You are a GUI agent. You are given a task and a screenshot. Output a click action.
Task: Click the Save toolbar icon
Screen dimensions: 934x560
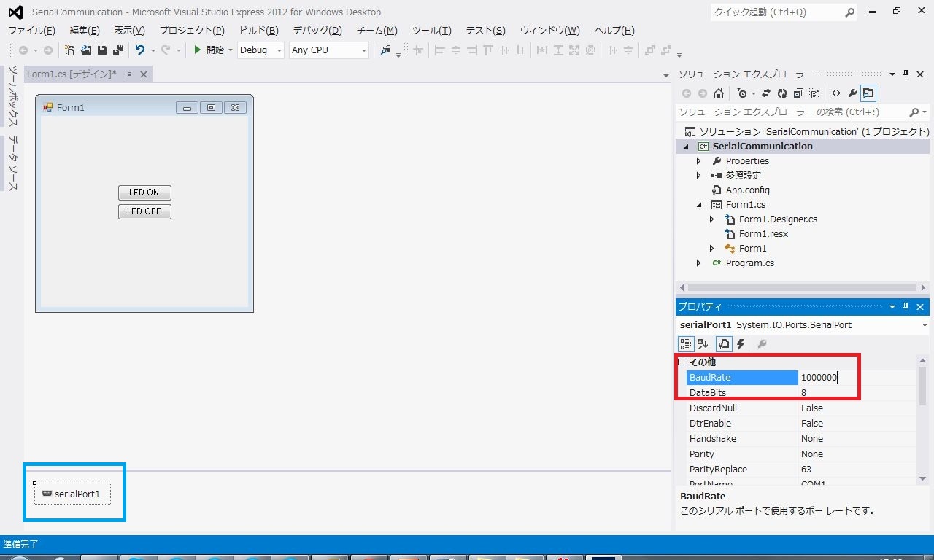tap(102, 50)
